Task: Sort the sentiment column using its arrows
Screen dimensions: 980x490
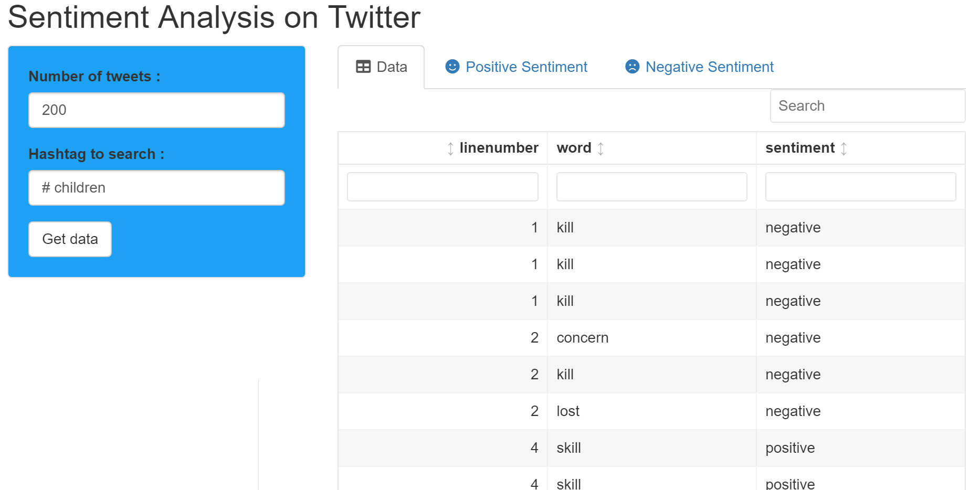Action: tap(844, 148)
